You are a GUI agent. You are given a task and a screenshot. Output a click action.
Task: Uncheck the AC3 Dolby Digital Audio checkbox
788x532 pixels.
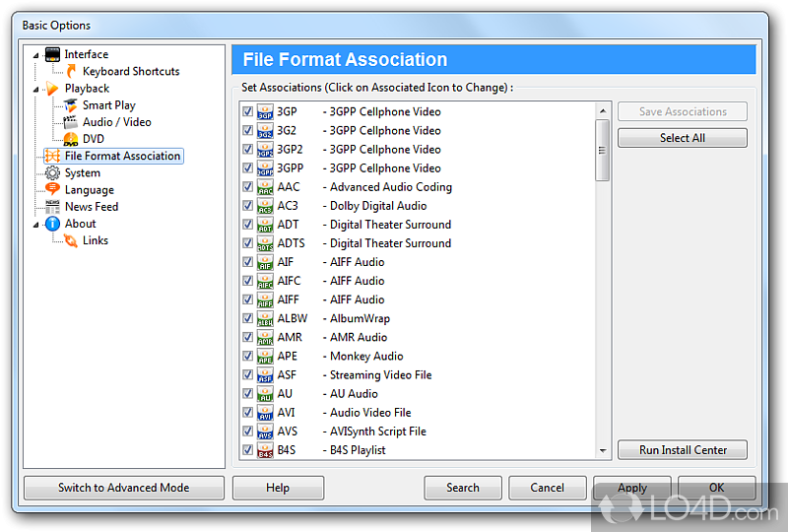pos(247,206)
